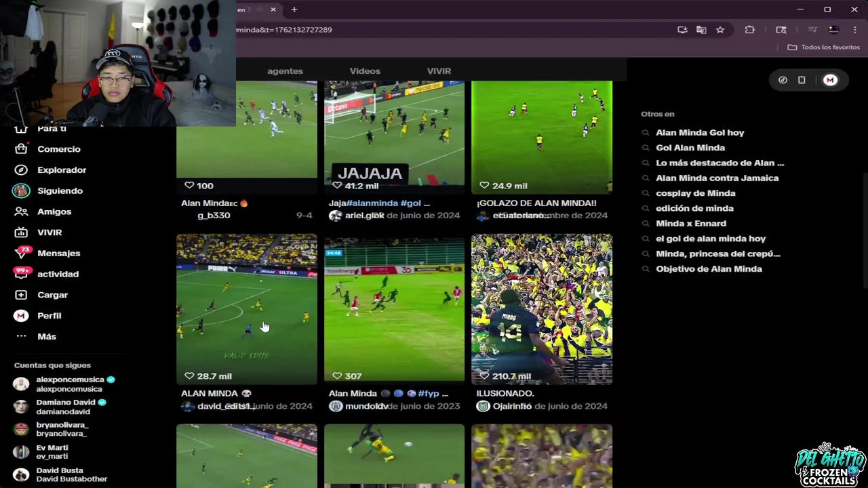Open the GOLAZO DE ALAN MINDA video thumbnail
Image resolution: width=868 pixels, height=488 pixels.
coord(542,137)
